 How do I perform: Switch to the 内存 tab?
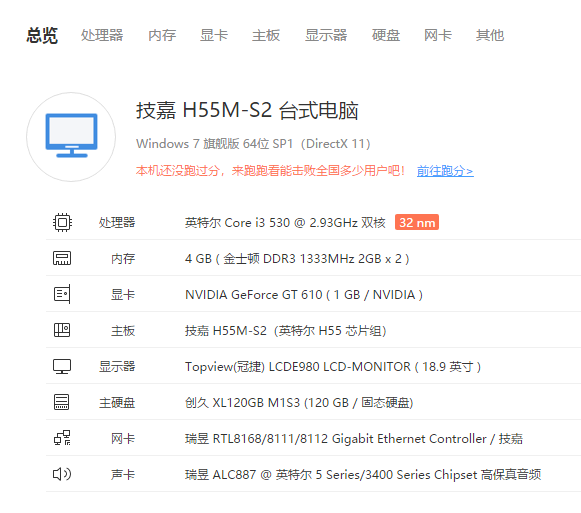tap(162, 36)
